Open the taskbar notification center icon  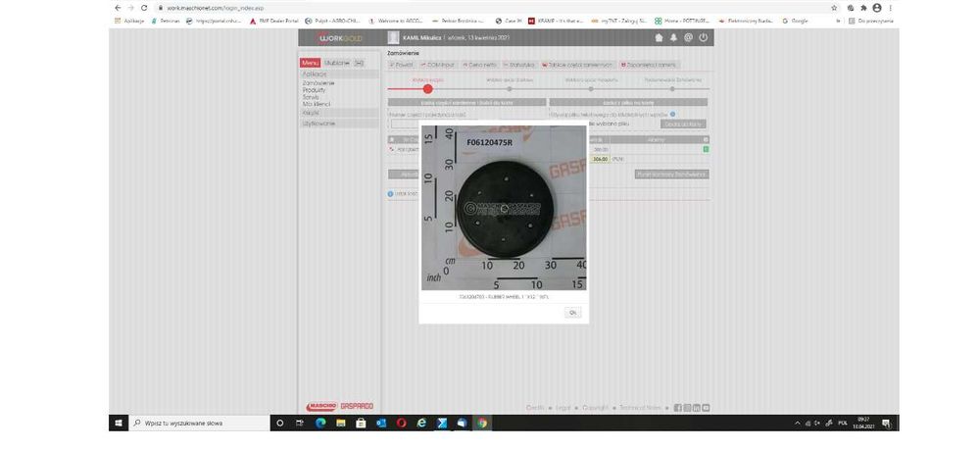pos(886,424)
